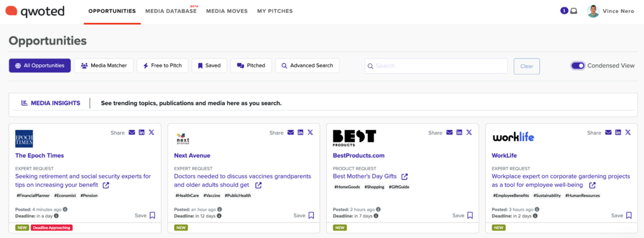Share WorkLife request by email
Viewport: 644px width, 238px height.
point(609,132)
